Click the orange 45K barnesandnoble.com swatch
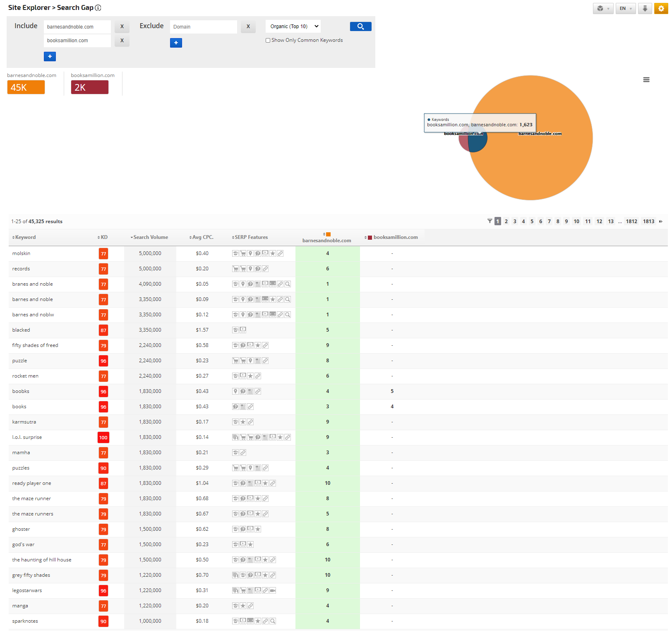This screenshot has width=672, height=631. (26, 87)
